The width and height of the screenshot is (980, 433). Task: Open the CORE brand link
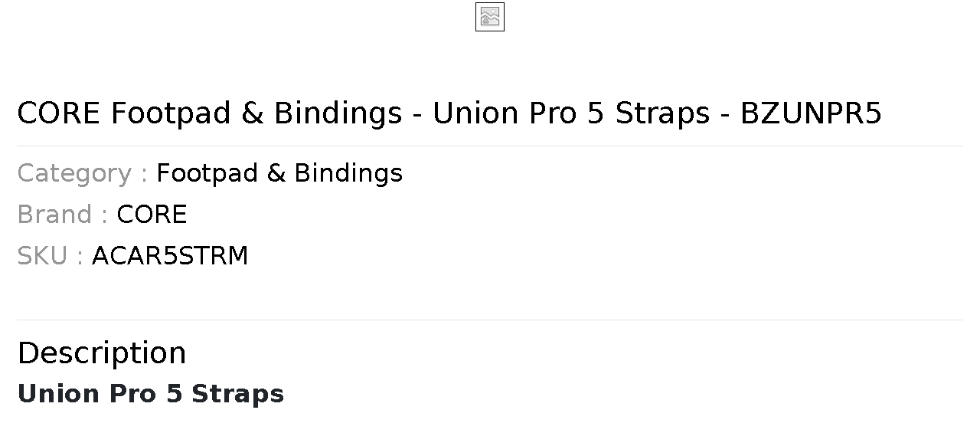click(152, 215)
